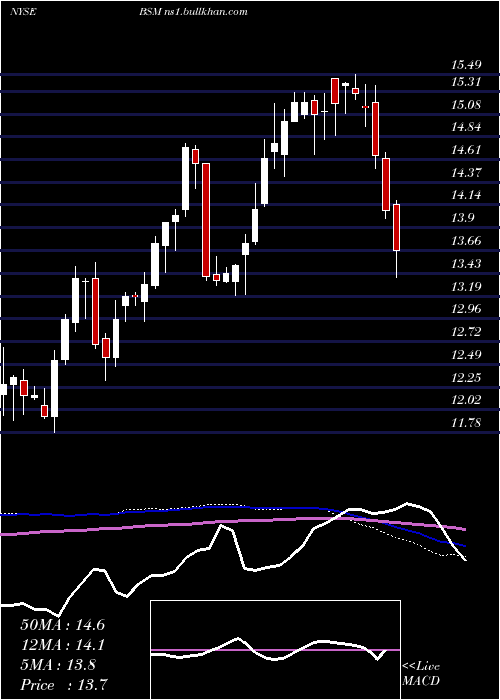Click the 12.72 price axis label
Image resolution: width=500 pixels, height=700 pixels.
click(x=466, y=332)
